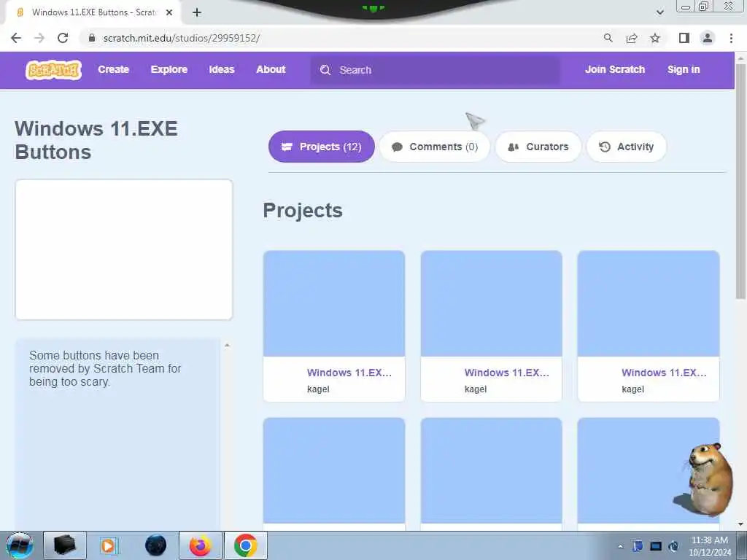This screenshot has width=747, height=560.
Task: Show hidden tray icons arrow
Action: click(620, 546)
